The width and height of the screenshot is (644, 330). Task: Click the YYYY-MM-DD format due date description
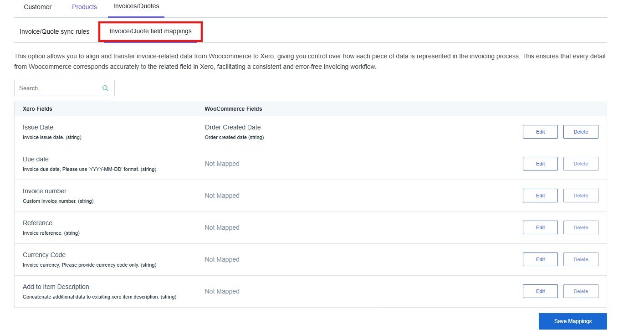(x=89, y=169)
